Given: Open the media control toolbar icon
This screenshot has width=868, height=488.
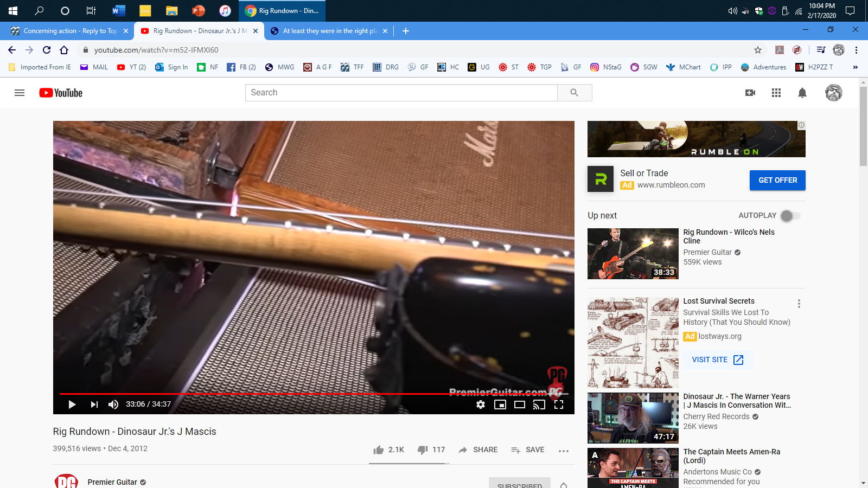Looking at the screenshot, I should click(821, 50).
